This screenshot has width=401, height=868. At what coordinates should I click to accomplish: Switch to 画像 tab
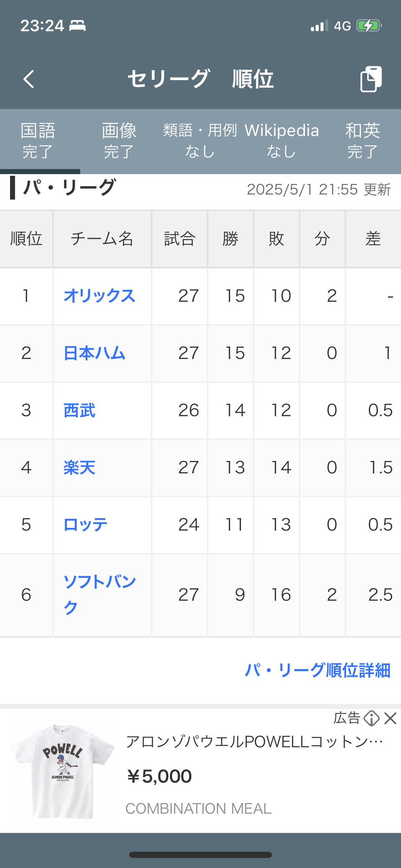[x=119, y=141]
